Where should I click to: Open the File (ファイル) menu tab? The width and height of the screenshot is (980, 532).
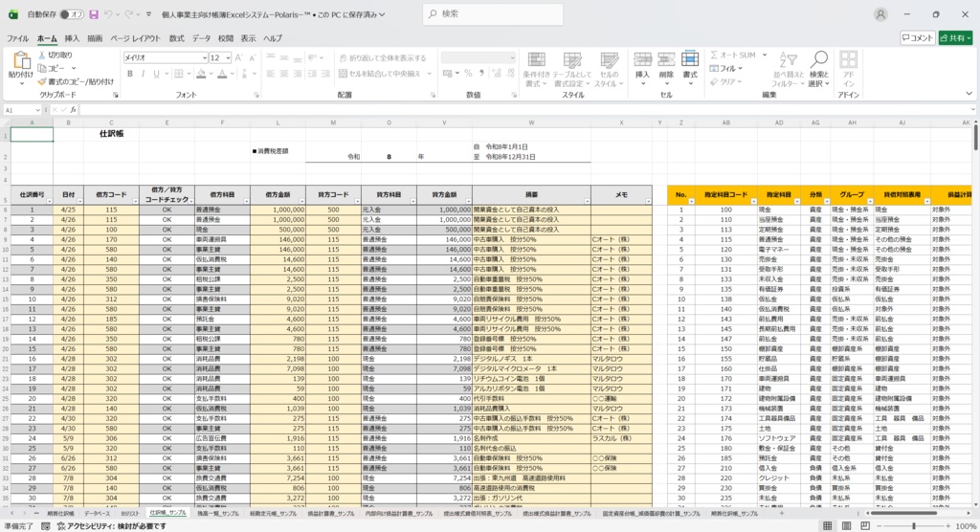click(x=17, y=39)
